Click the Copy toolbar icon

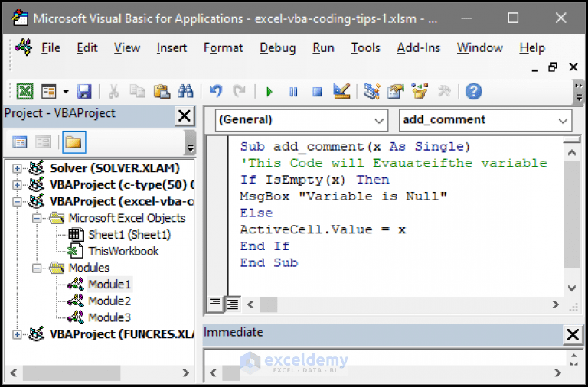coord(137,92)
